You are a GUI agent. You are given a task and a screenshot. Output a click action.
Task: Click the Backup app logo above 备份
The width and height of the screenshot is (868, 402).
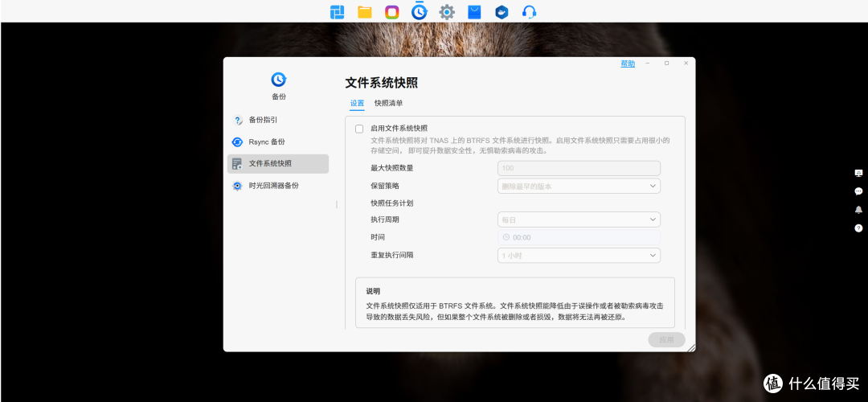pos(278,80)
